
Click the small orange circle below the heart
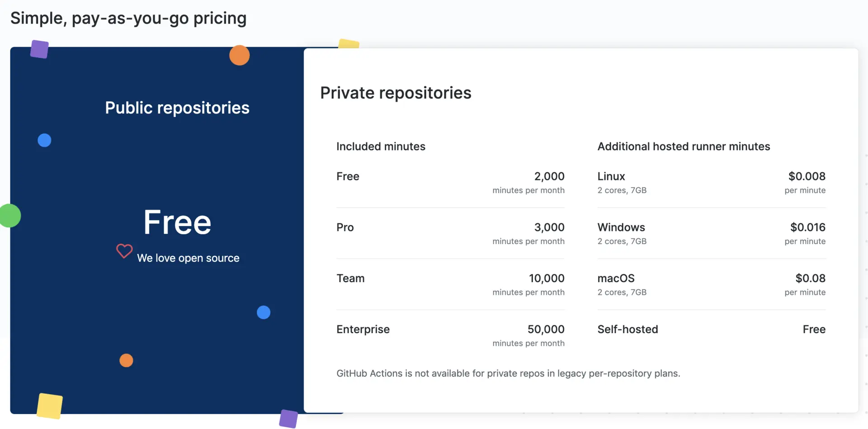point(126,360)
